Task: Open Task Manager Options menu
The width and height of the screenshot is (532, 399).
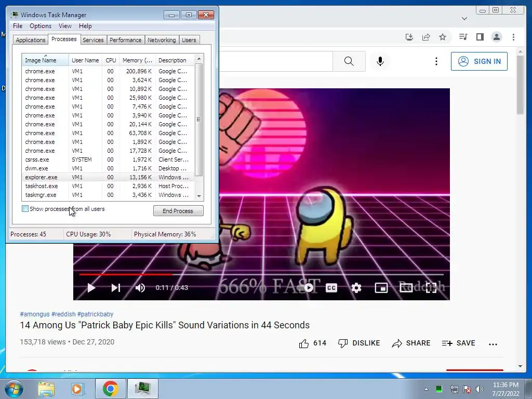Action: pyautogui.click(x=41, y=26)
